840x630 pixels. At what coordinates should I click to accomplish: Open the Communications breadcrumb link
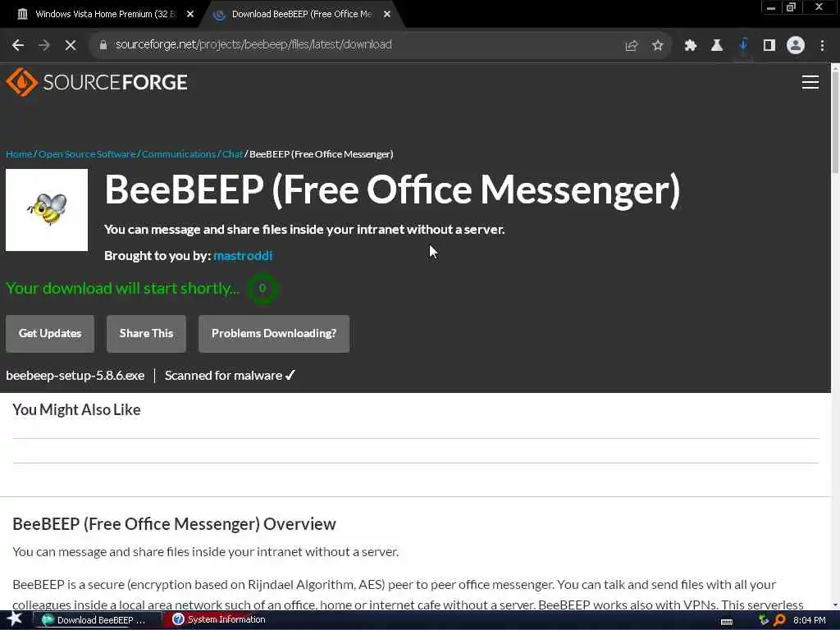178,154
